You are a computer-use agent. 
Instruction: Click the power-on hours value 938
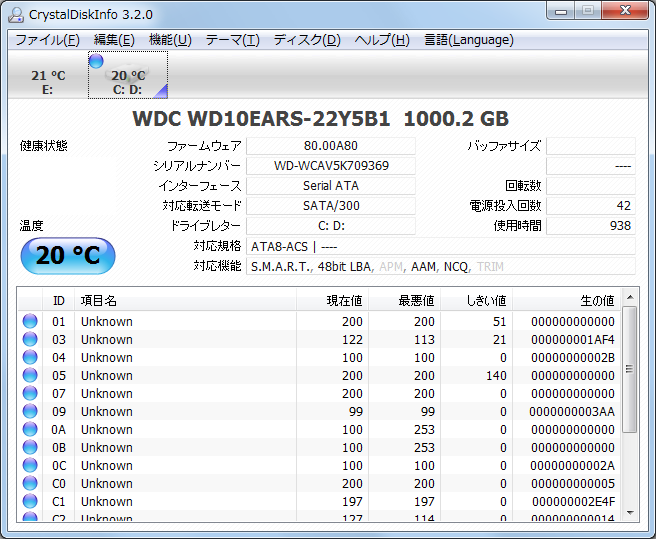point(591,226)
